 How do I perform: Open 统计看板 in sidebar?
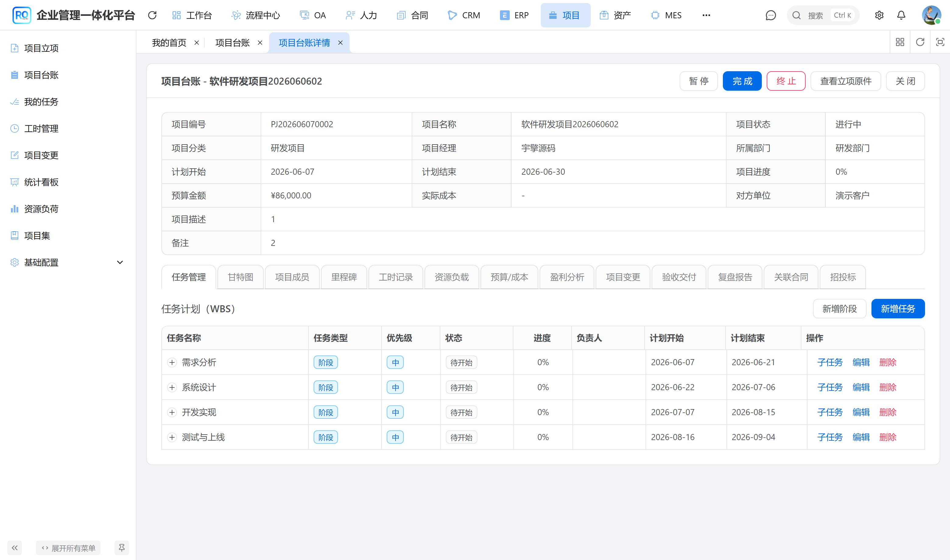coord(41,182)
